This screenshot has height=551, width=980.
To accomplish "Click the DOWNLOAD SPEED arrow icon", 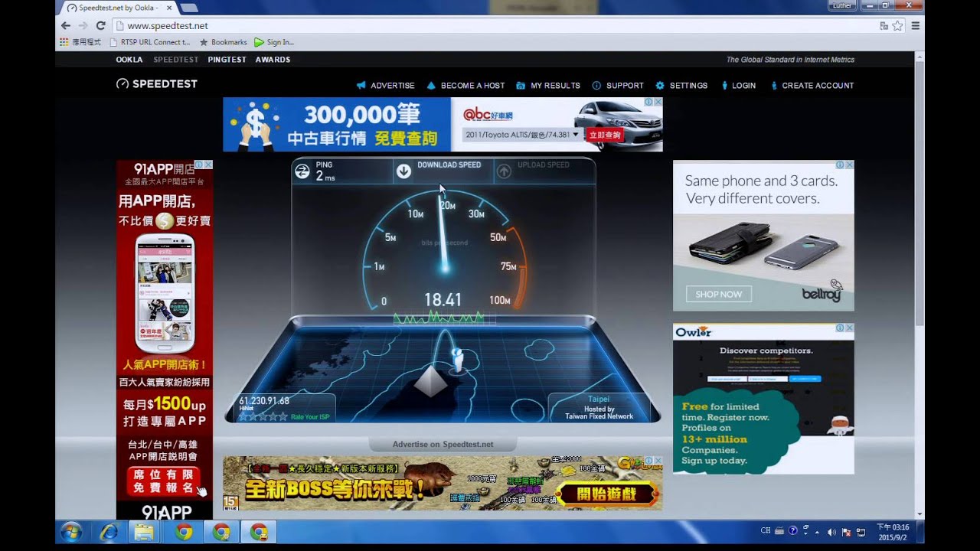I will click(403, 171).
